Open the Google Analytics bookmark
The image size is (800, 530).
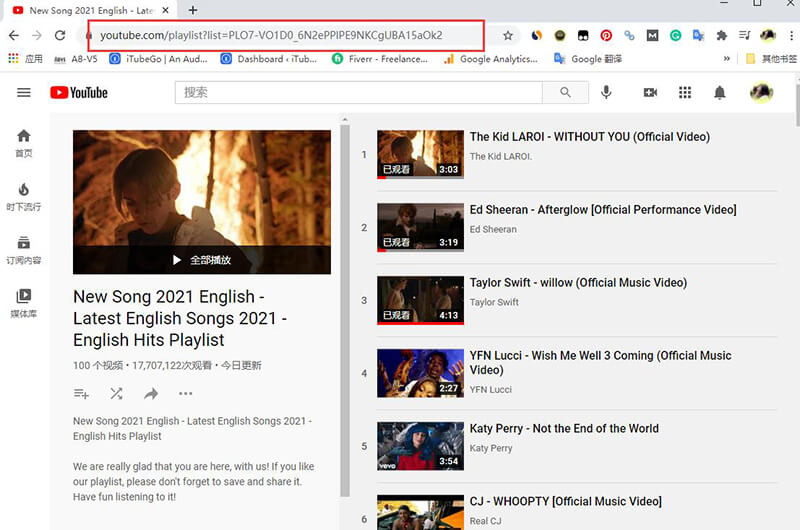tap(491, 59)
